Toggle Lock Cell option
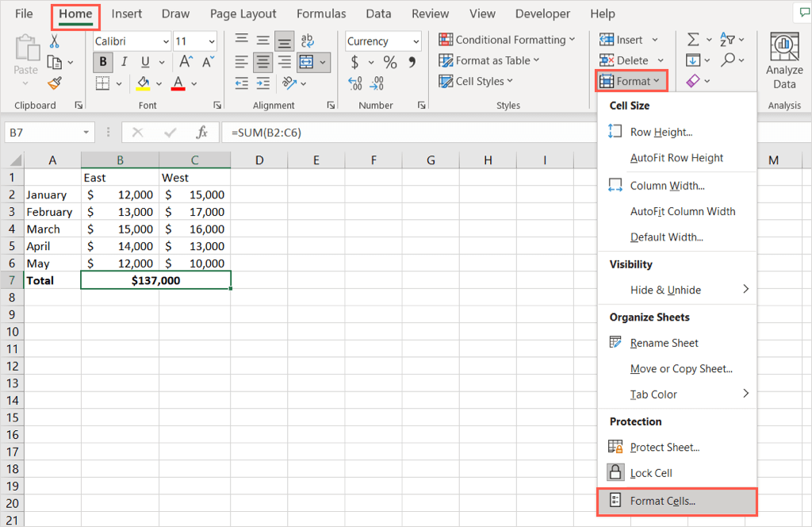This screenshot has width=812, height=527. 677,473
